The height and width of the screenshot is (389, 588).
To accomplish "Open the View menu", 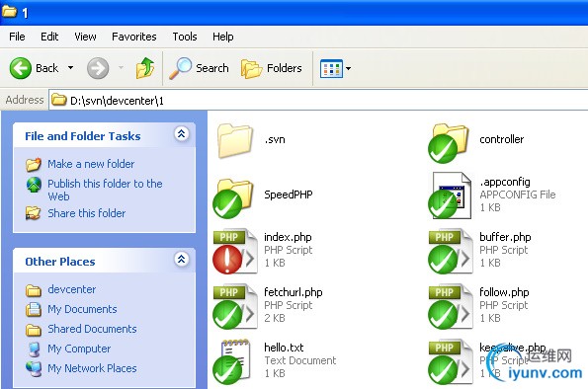I will [x=85, y=37].
